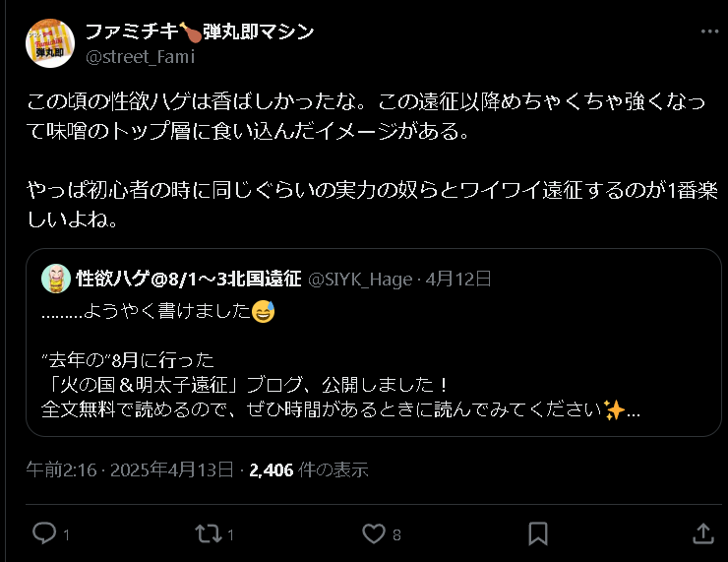Click the reply speech bubble icon

tap(44, 533)
